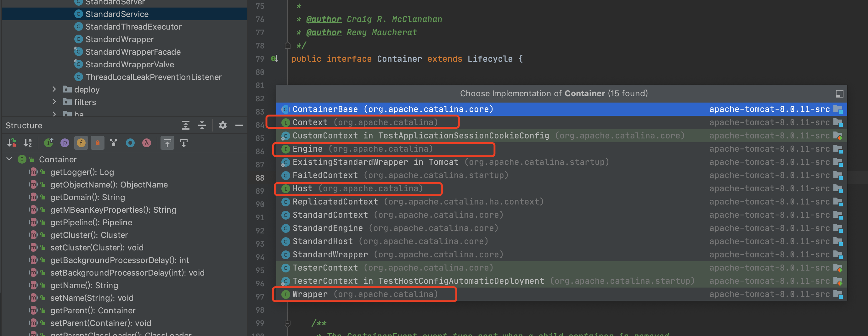Screen dimensions: 868x336
Task: Toggle Show non-public members filter
Action: (x=97, y=143)
